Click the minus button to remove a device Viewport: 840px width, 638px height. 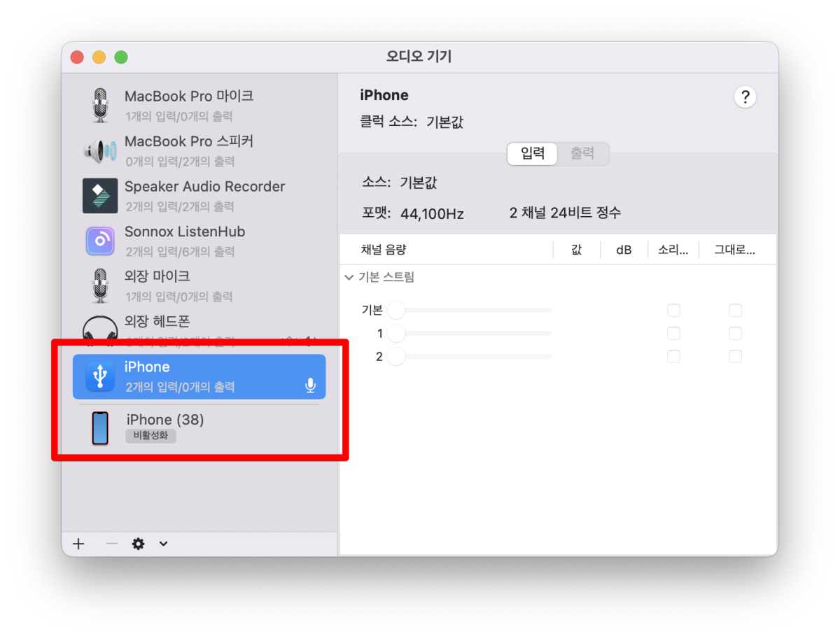click(x=111, y=544)
